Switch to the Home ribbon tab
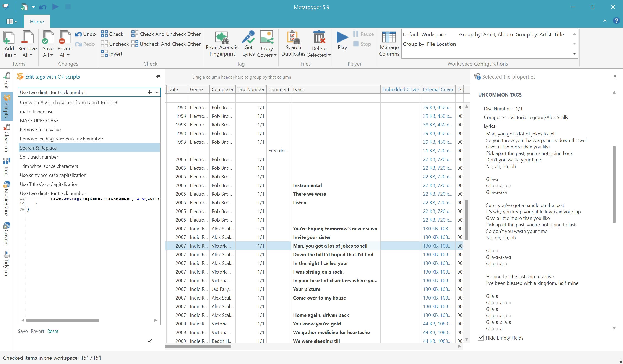This screenshot has height=364, width=623. (37, 21)
